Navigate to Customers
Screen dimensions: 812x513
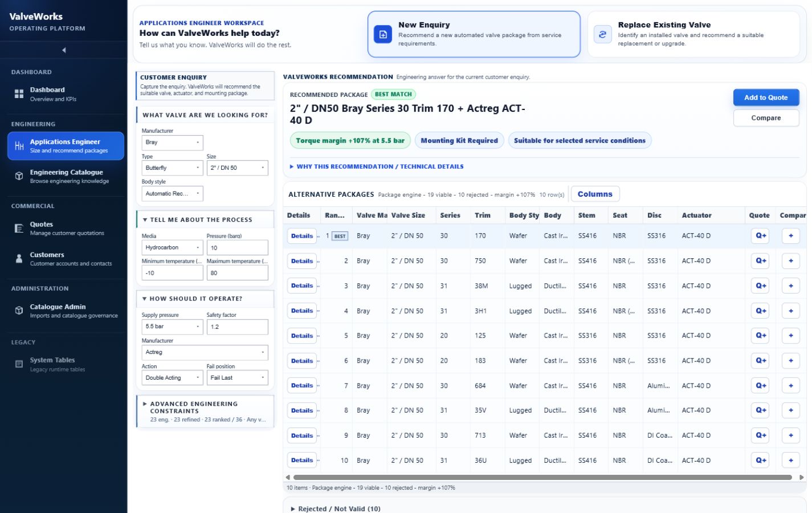pyautogui.click(x=66, y=259)
